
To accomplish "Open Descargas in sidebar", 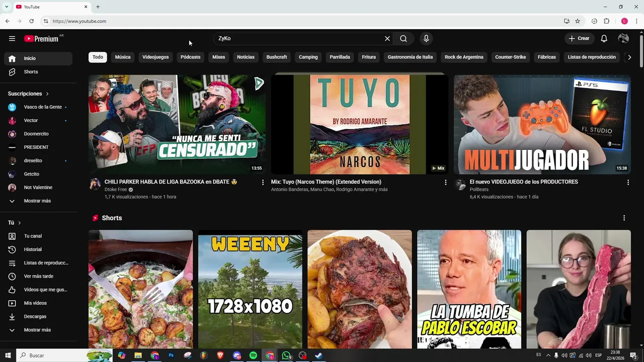I will (x=38, y=316).
